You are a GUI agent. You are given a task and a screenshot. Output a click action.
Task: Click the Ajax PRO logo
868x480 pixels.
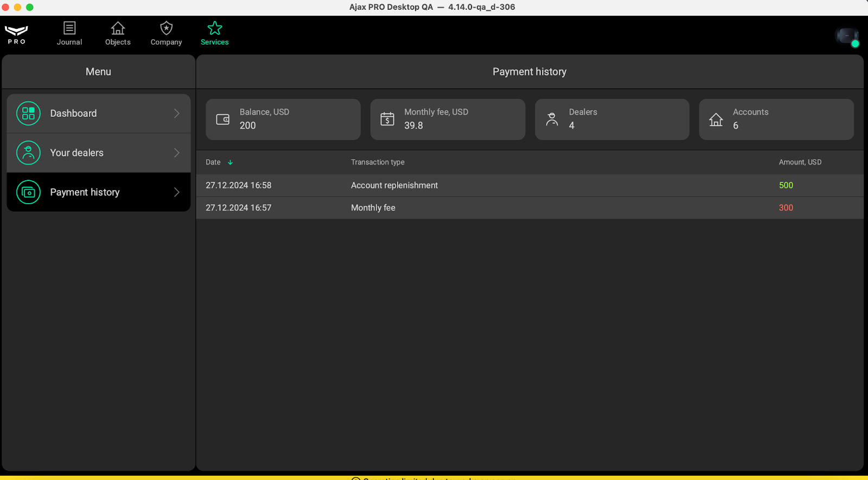[16, 34]
